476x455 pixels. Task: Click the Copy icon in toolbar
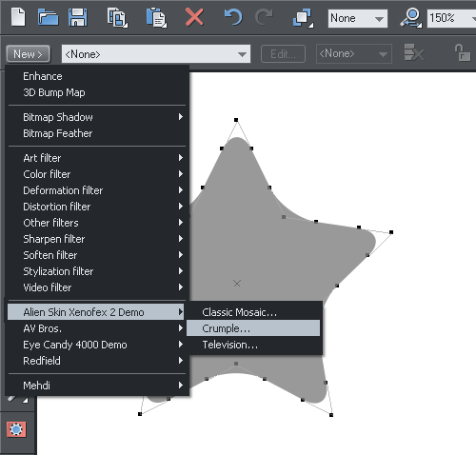tap(117, 18)
